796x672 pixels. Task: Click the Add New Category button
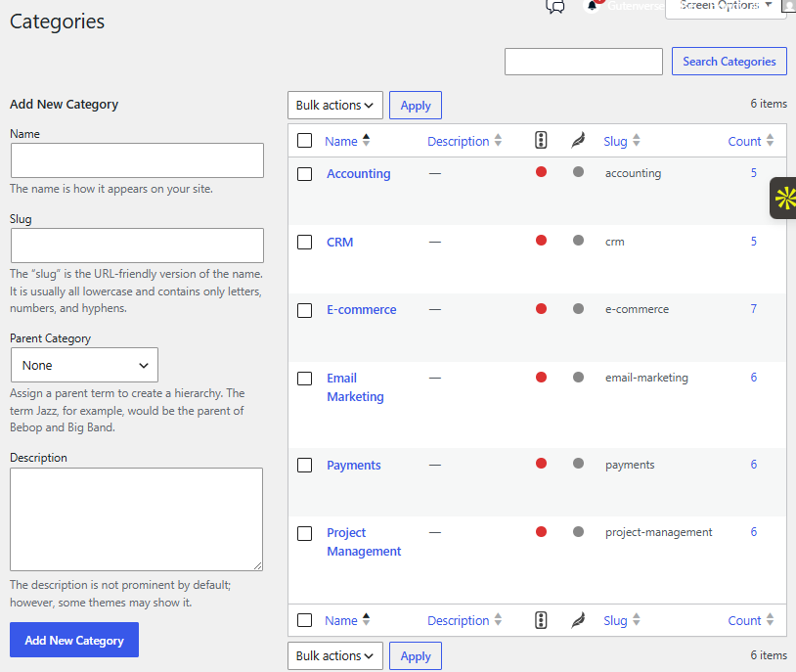pos(74,640)
